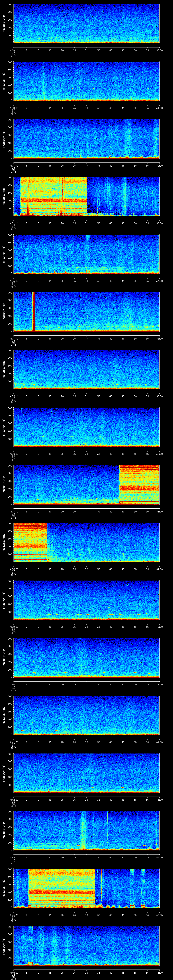Open the spectrogram panel starting at 4:39:00
This screenshot has width=173, height=980.
point(86,600)
